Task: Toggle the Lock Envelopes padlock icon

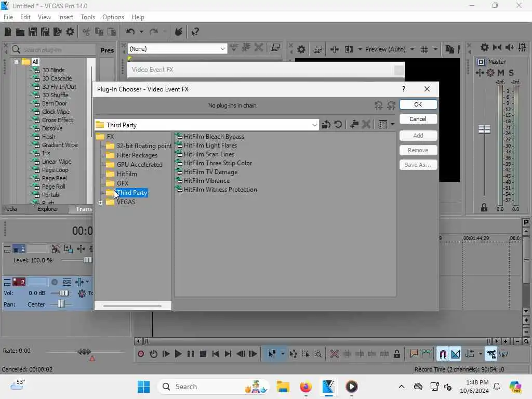Action: 396,354
